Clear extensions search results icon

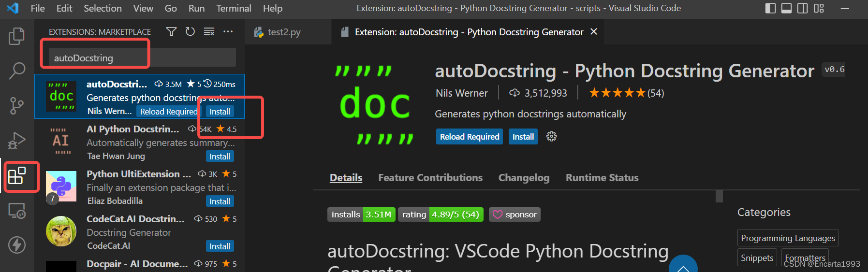coord(209,32)
